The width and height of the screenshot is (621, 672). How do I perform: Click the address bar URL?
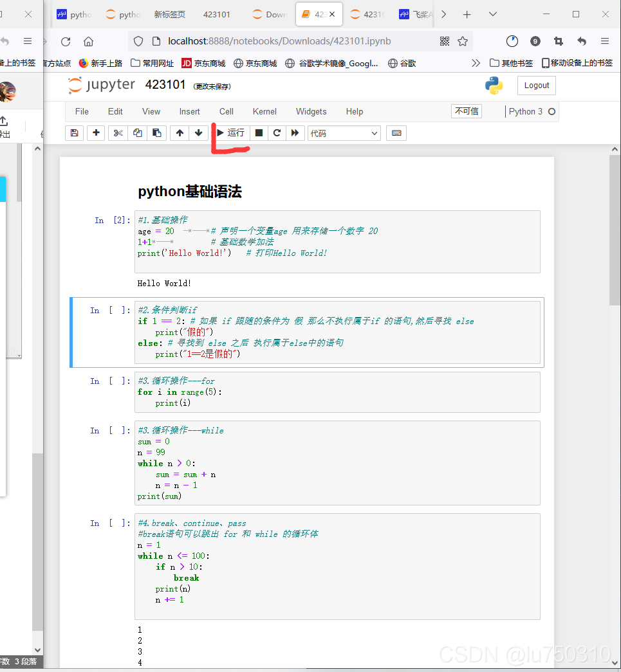(x=280, y=41)
